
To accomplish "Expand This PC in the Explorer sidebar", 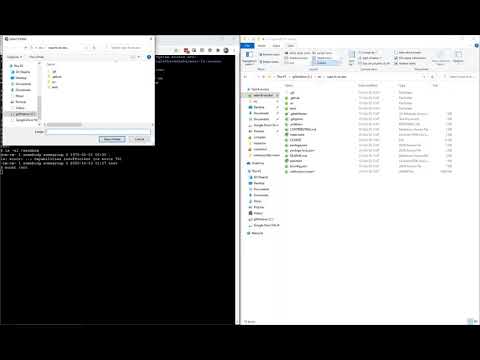I will tap(256, 171).
